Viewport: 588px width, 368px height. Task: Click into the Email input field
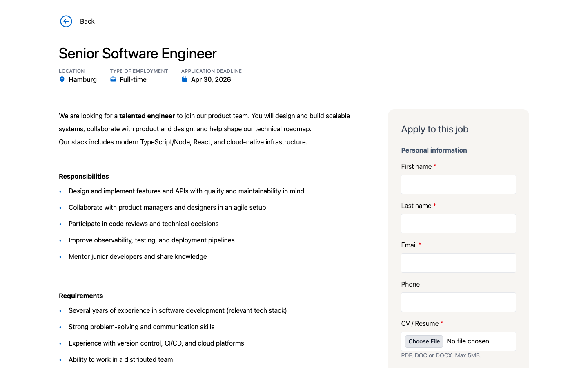pos(459,263)
